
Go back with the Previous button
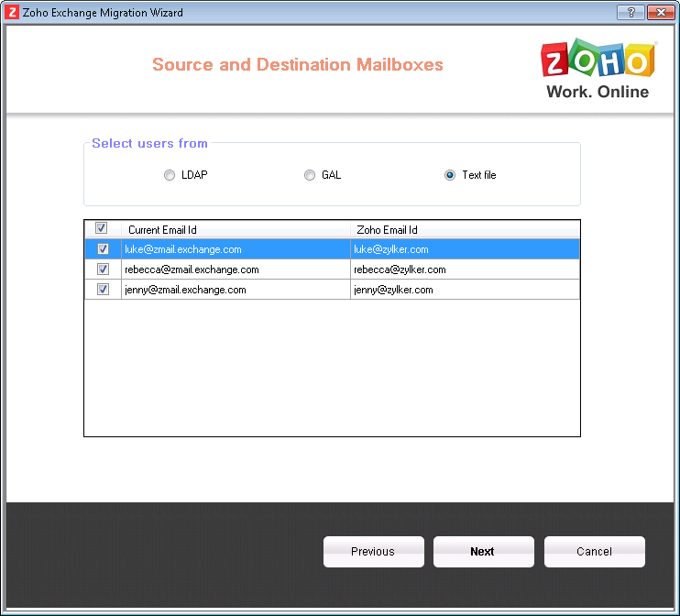[x=373, y=552]
